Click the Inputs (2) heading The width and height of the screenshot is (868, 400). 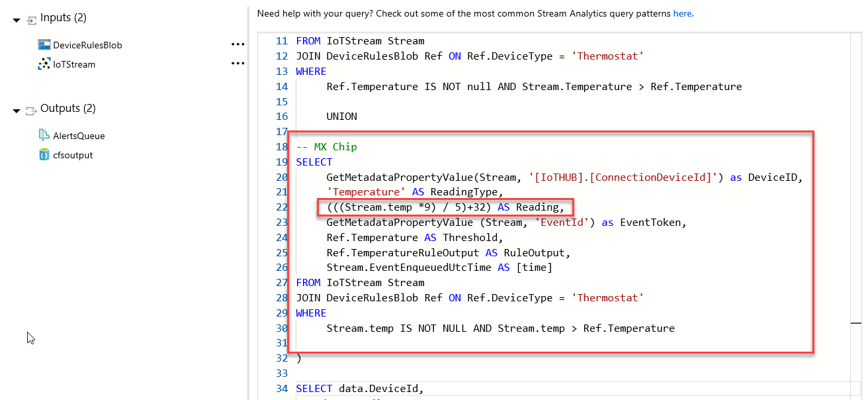point(64,18)
